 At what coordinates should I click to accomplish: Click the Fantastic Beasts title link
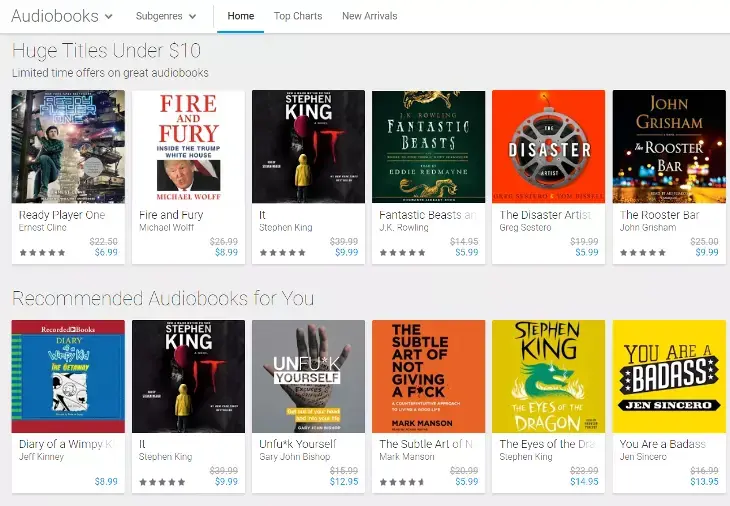coord(428,215)
